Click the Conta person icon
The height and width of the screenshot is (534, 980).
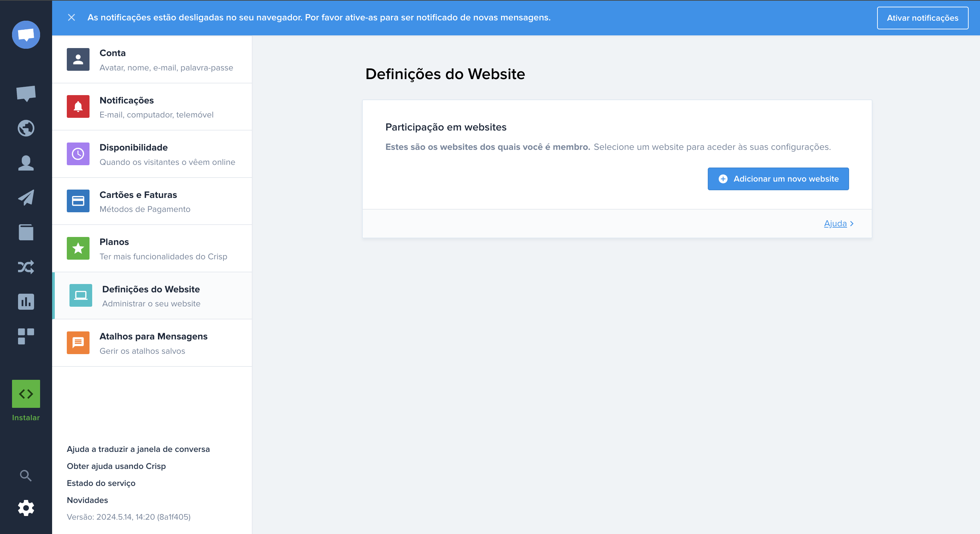point(78,59)
